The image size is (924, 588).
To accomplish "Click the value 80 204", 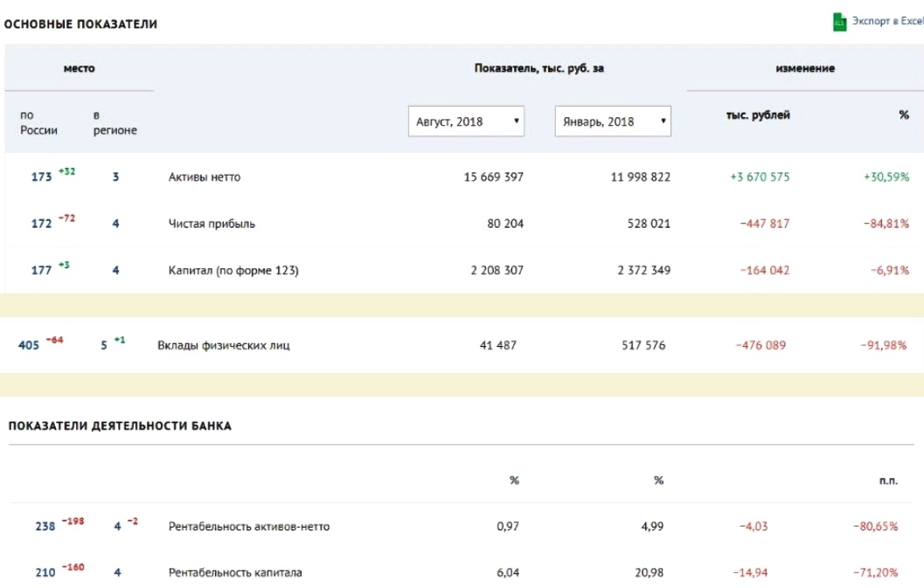I will [505, 224].
